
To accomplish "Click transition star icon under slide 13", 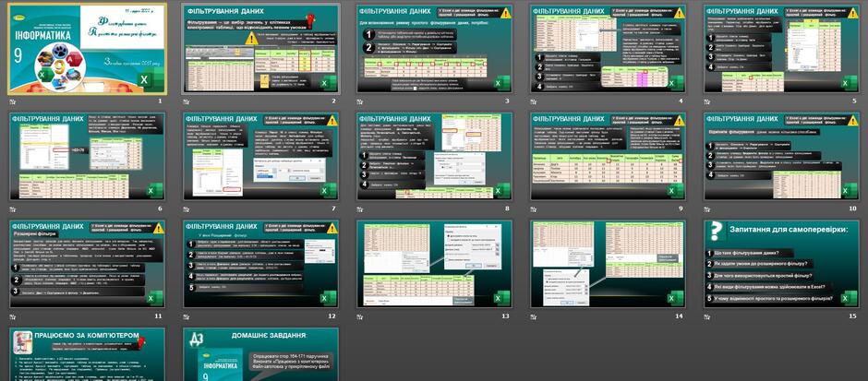I will tap(360, 316).
